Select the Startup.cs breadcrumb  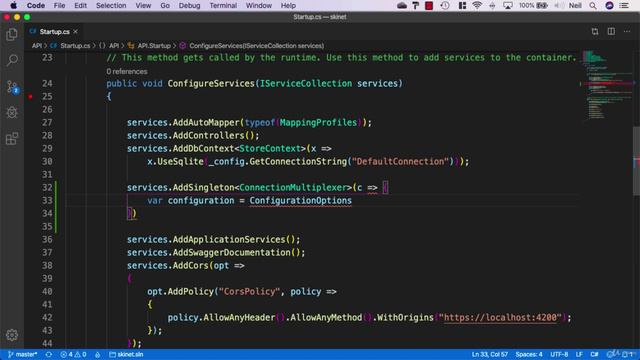tap(71, 46)
